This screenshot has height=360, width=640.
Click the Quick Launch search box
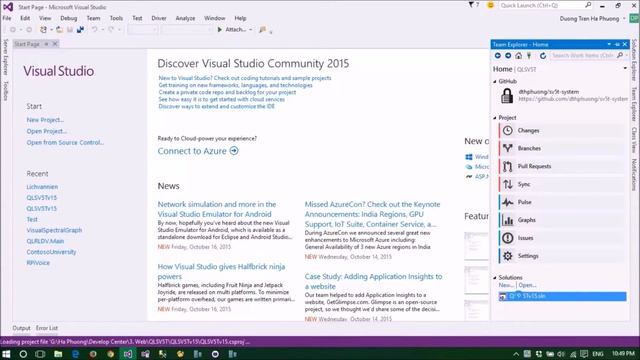(x=546, y=5)
